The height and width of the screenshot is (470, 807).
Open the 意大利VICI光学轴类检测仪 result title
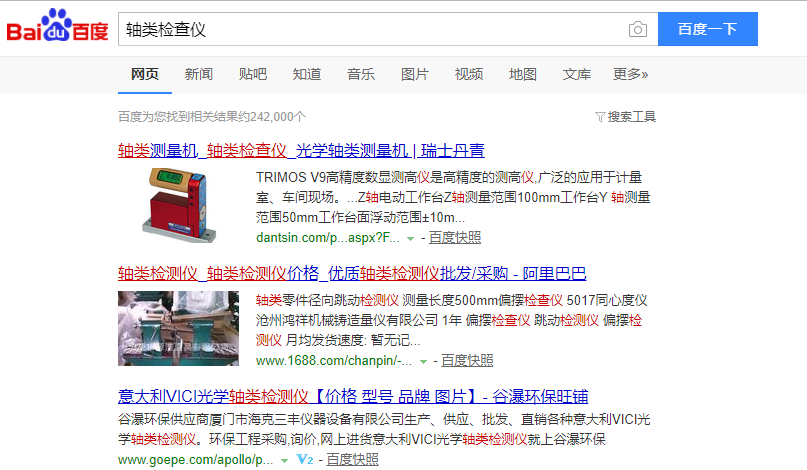[353, 396]
